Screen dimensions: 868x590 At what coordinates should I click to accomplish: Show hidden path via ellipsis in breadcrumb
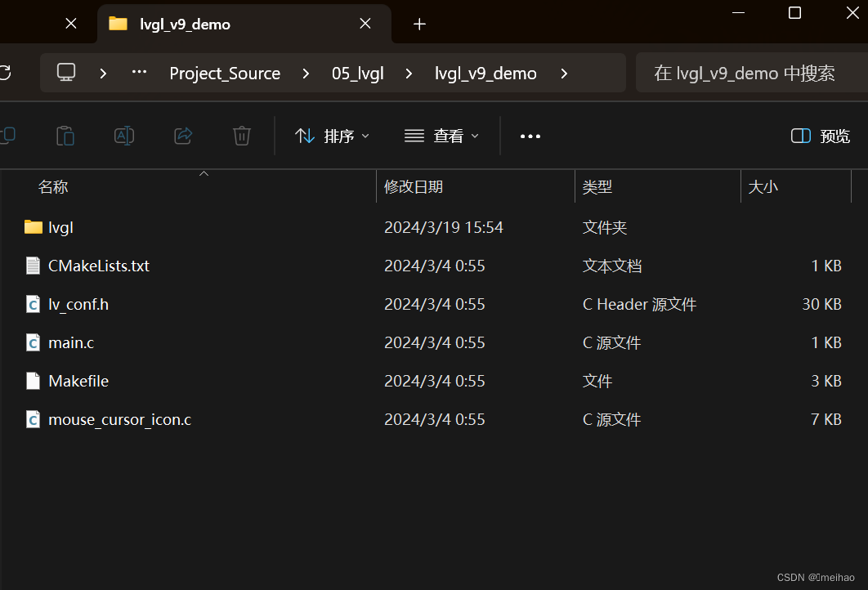(x=139, y=72)
